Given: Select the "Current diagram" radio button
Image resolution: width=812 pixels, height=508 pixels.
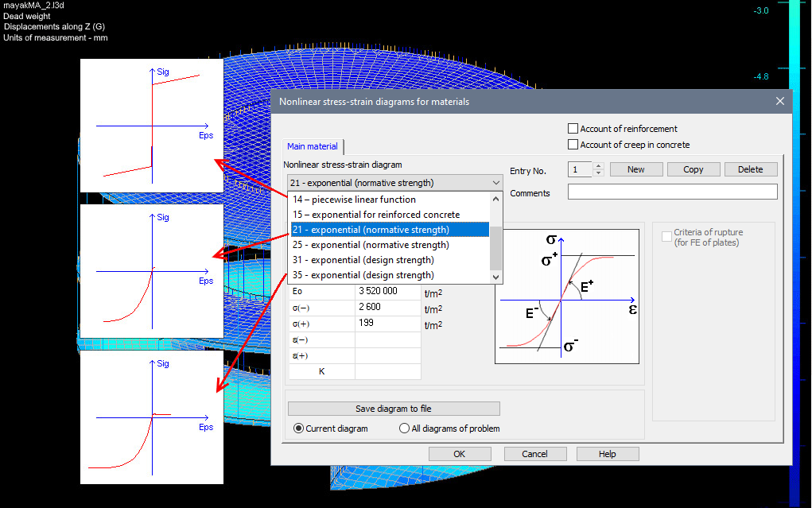Looking at the screenshot, I should pos(297,428).
